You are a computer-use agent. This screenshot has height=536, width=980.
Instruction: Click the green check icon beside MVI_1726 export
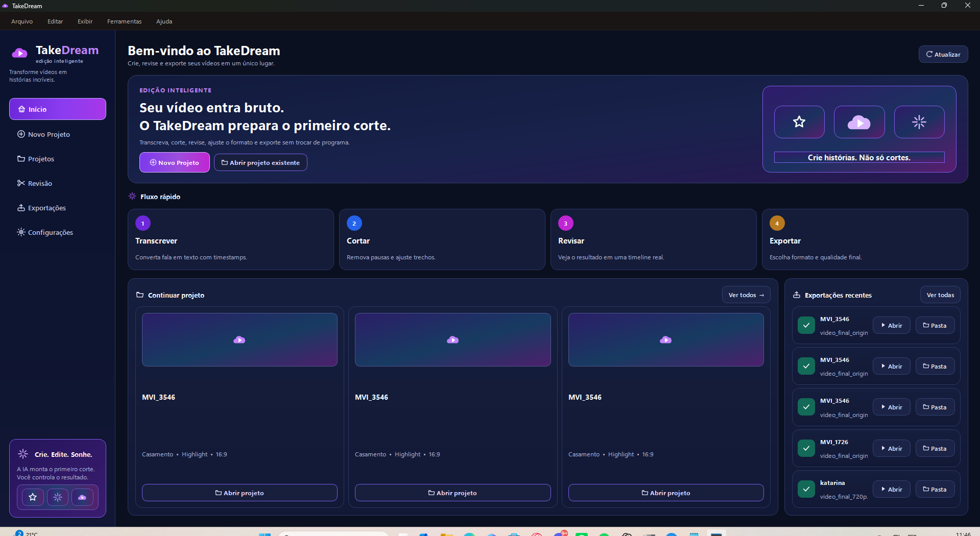pos(806,448)
